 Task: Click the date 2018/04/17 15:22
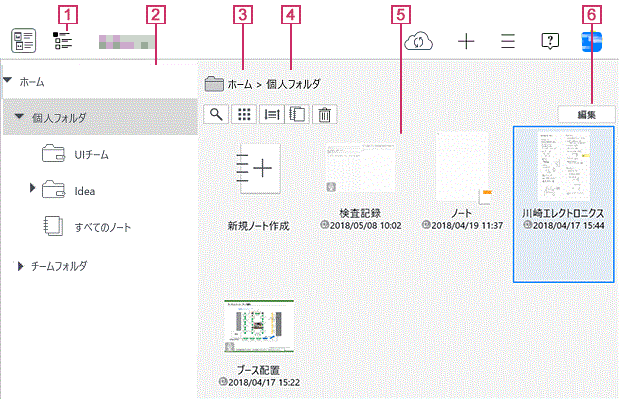click(x=264, y=382)
